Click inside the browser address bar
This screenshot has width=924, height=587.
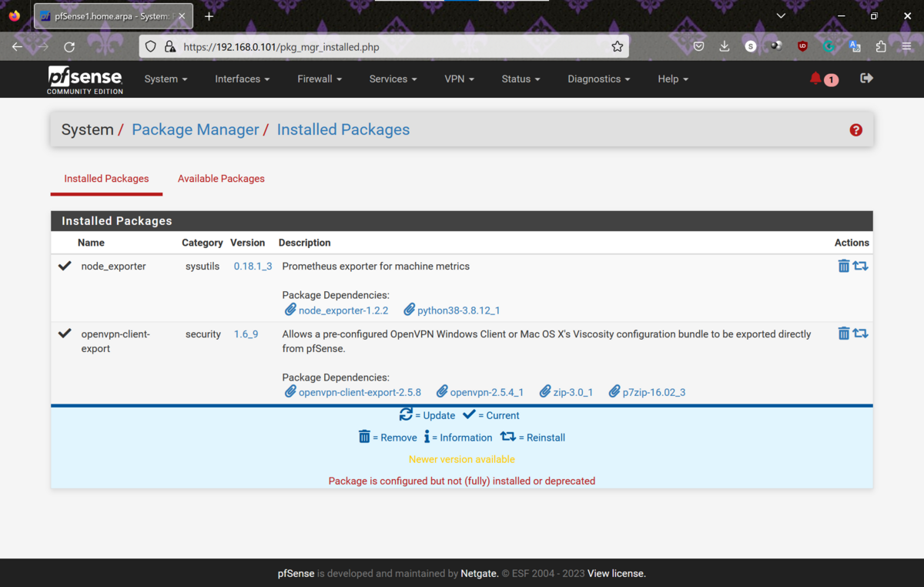385,46
